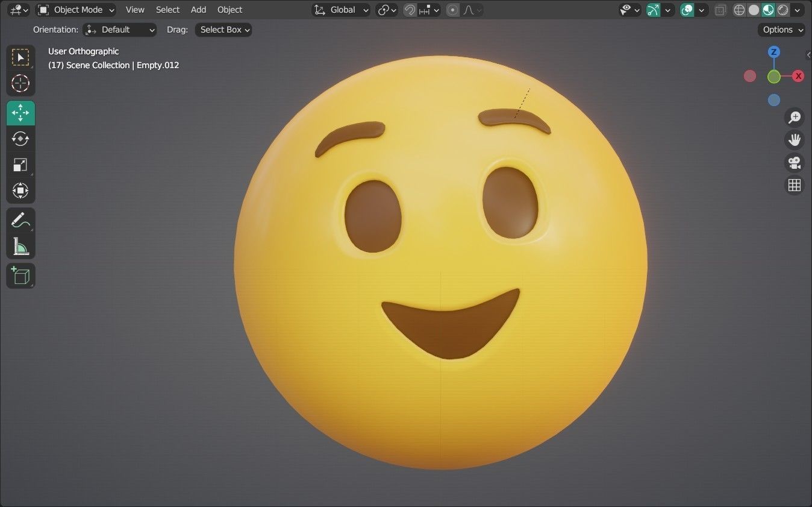Click the 'Scene Collection | Empty.012' text

point(122,65)
